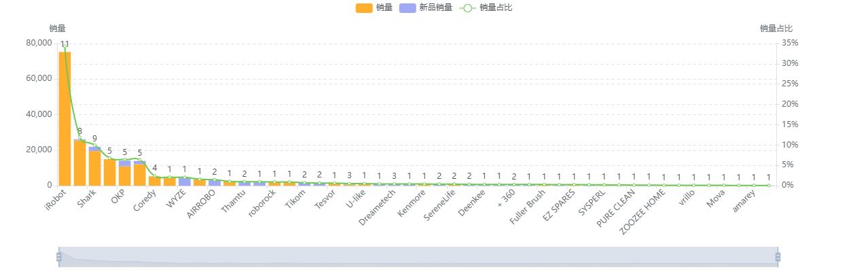Click the Tesvor axis label
Screen dimensions: 868x272
[x=325, y=201]
